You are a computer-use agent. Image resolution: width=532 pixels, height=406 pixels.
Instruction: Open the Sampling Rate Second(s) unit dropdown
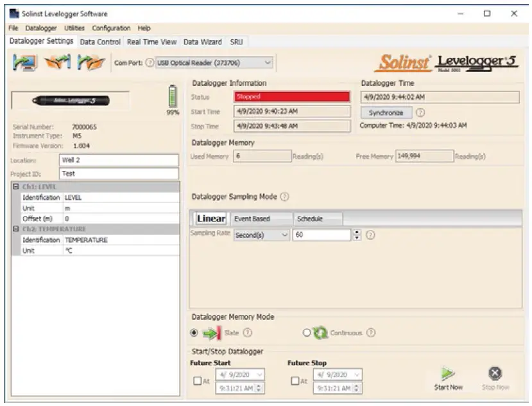(x=261, y=234)
